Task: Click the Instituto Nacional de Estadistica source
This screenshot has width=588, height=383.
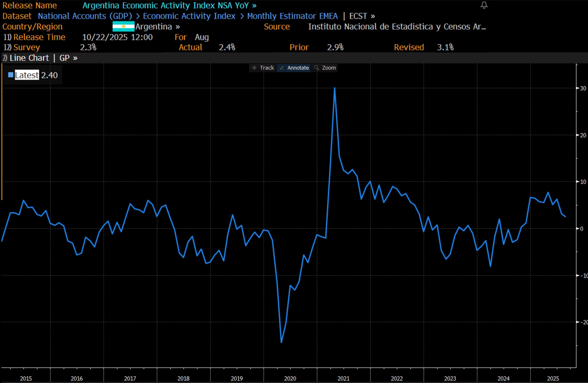Action: coord(397,27)
